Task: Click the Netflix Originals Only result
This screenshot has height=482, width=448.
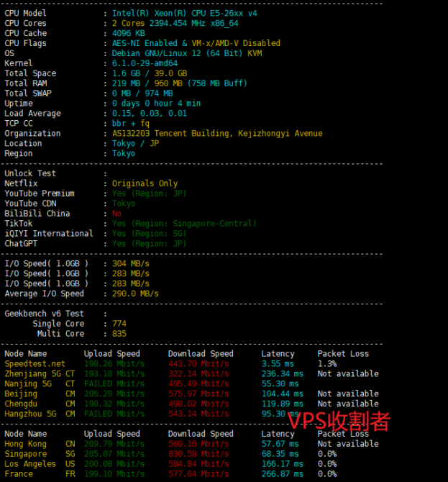Action: point(145,183)
